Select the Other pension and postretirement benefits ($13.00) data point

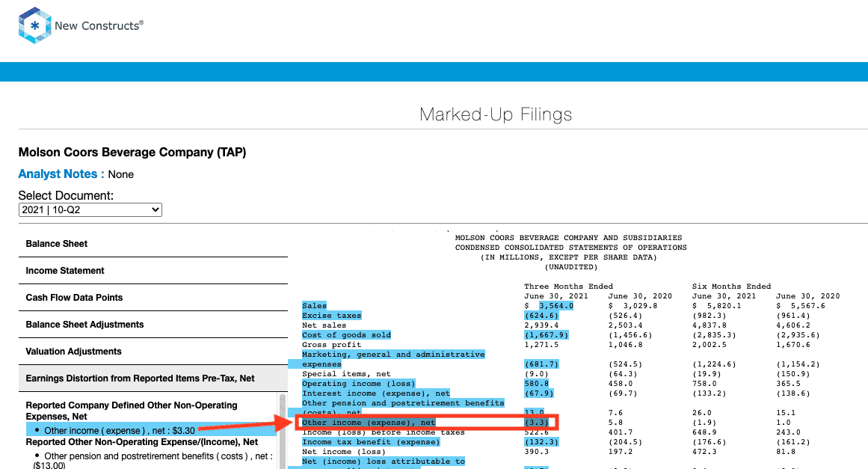tap(153, 461)
